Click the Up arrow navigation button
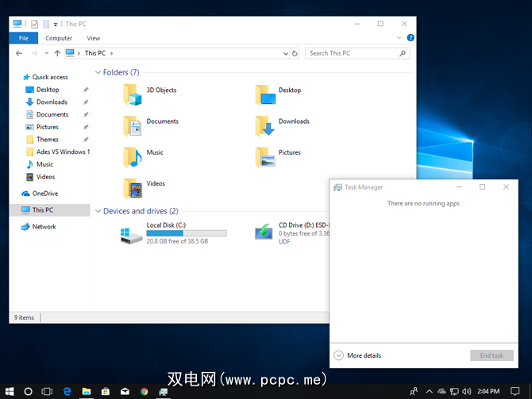Screen dimensions: 532x399 pos(57,53)
